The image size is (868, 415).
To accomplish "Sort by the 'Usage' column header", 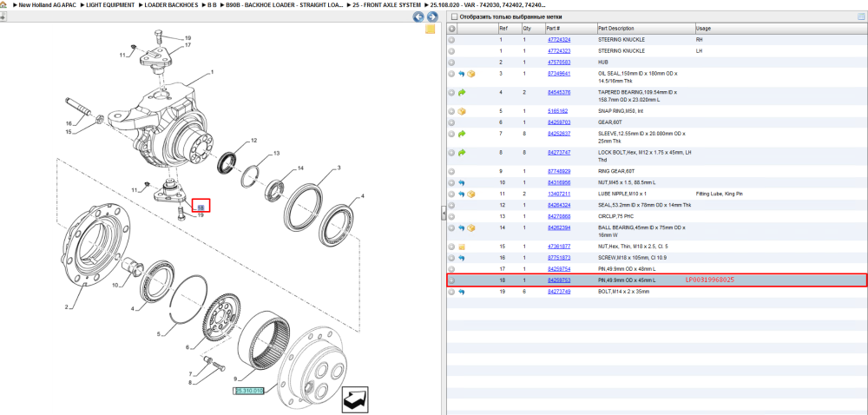I will 780,29.
